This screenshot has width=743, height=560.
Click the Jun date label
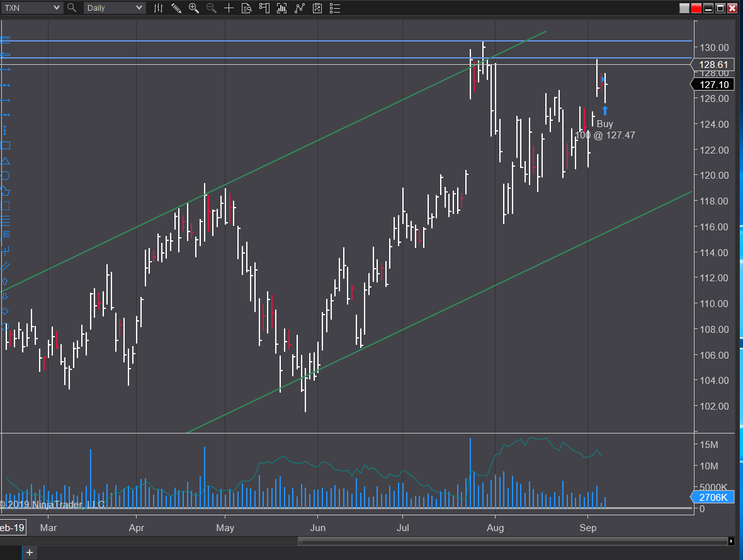[317, 527]
